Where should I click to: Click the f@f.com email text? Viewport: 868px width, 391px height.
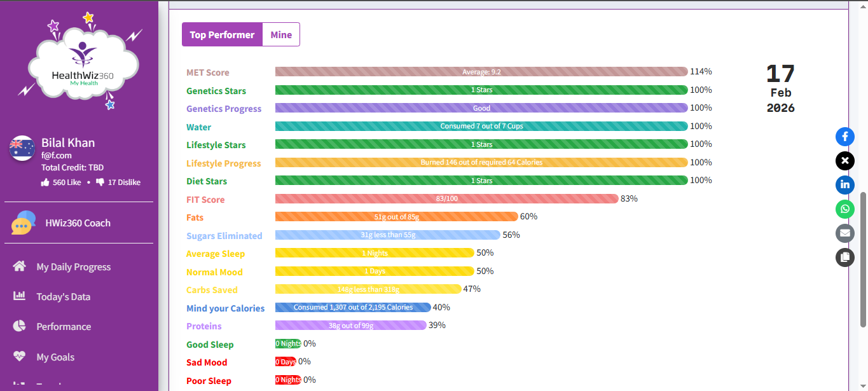coord(57,155)
